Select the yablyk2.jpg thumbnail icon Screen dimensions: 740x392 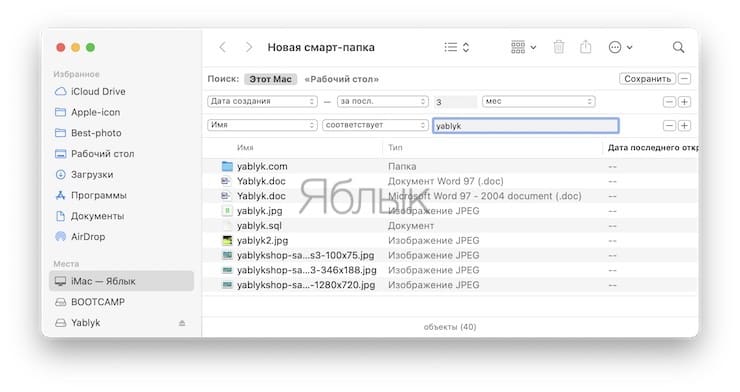click(227, 241)
